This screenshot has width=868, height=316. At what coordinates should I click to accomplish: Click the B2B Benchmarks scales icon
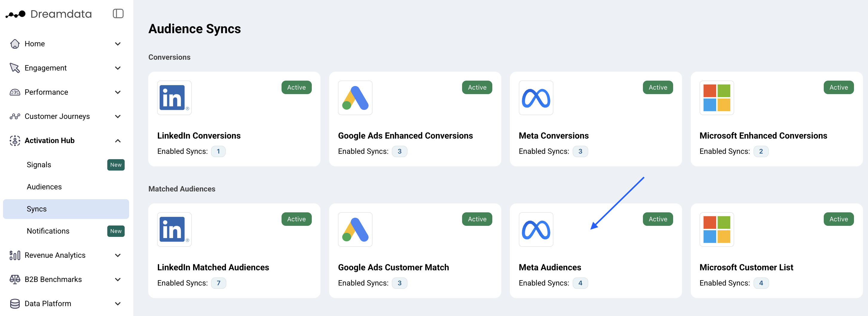[x=15, y=279]
